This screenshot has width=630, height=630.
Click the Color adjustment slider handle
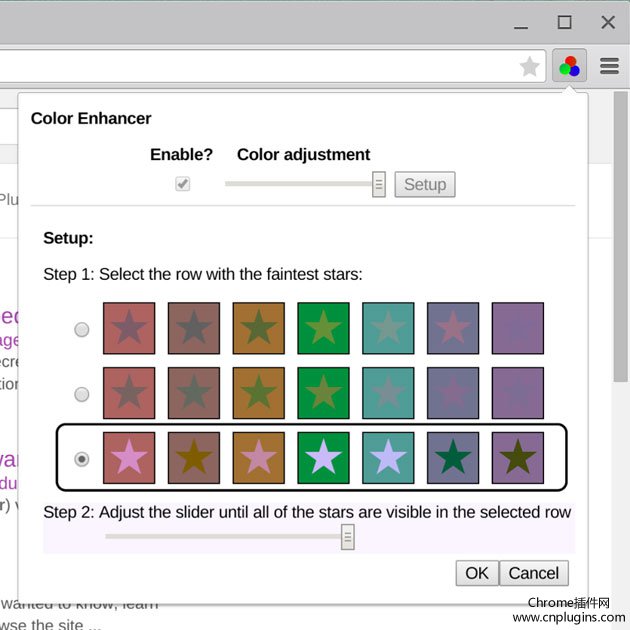click(378, 184)
